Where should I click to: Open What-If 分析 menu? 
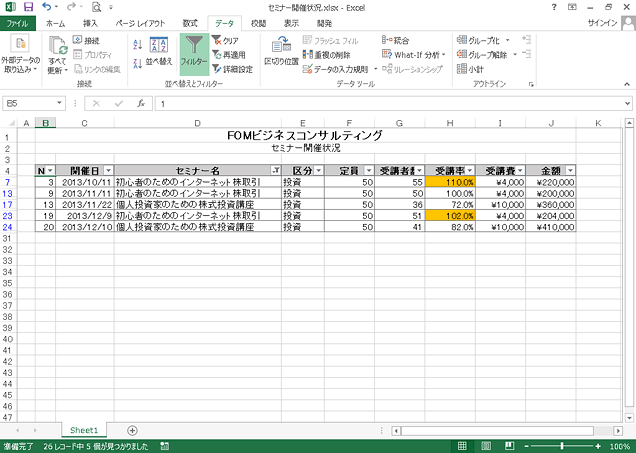point(414,54)
